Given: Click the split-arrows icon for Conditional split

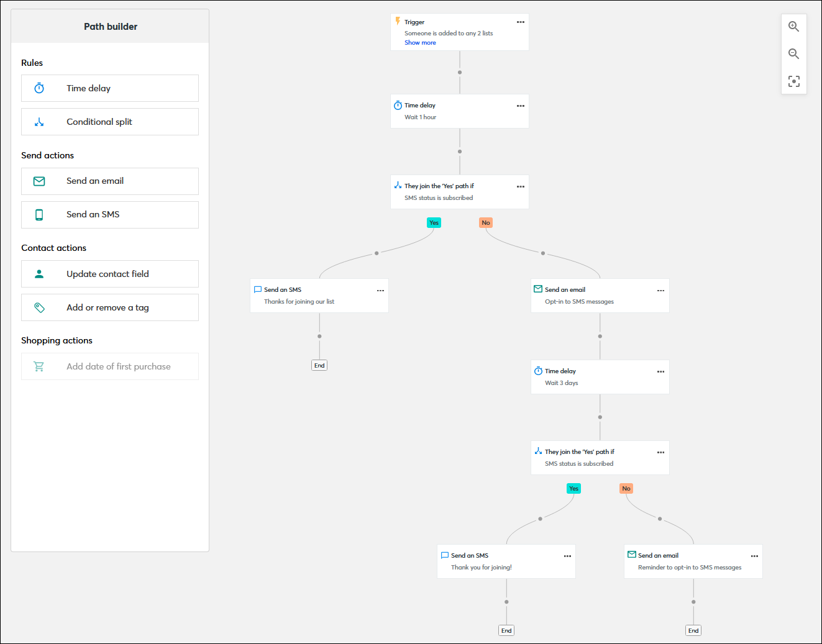Looking at the screenshot, I should click(39, 122).
